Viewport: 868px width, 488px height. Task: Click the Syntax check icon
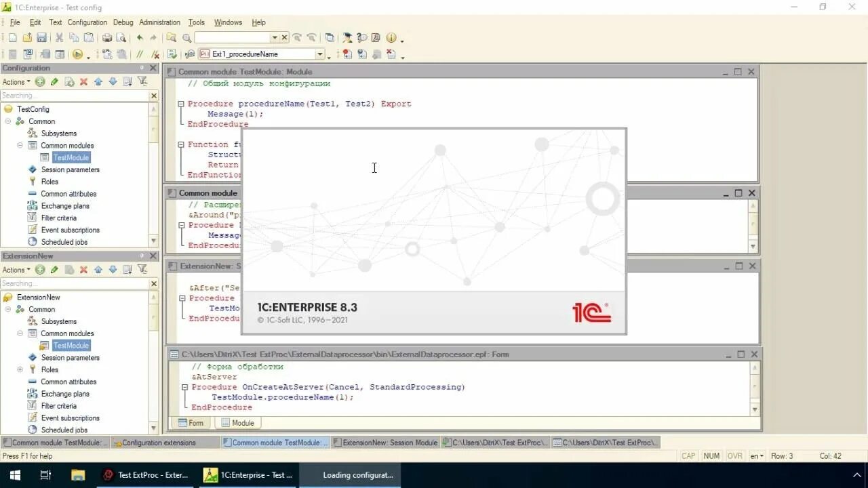point(172,54)
